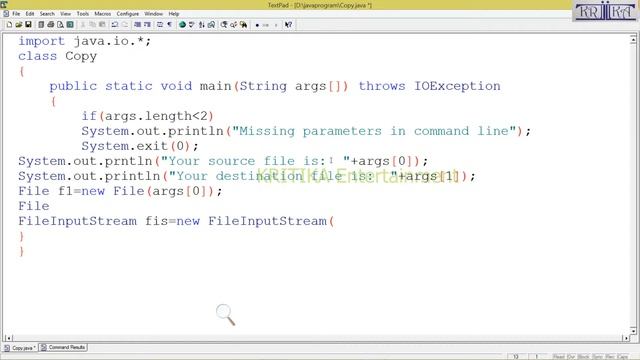Click the vertical scrollbar up arrow

633,40
